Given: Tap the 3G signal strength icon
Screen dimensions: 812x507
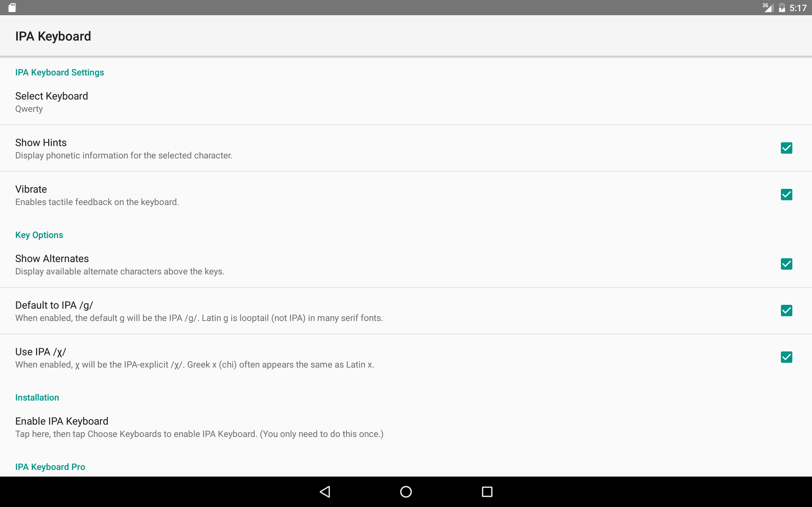Looking at the screenshot, I should coord(768,7).
